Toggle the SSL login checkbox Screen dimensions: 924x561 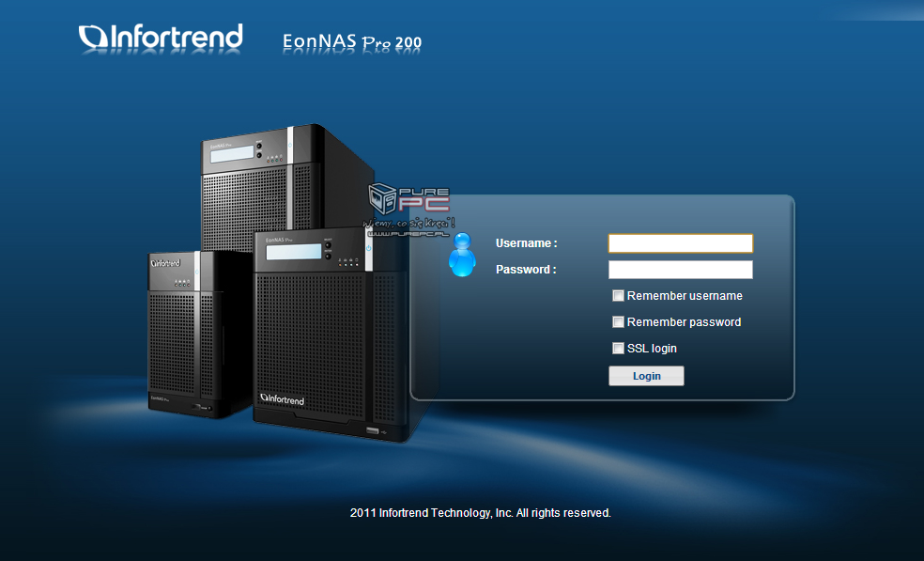pos(618,349)
